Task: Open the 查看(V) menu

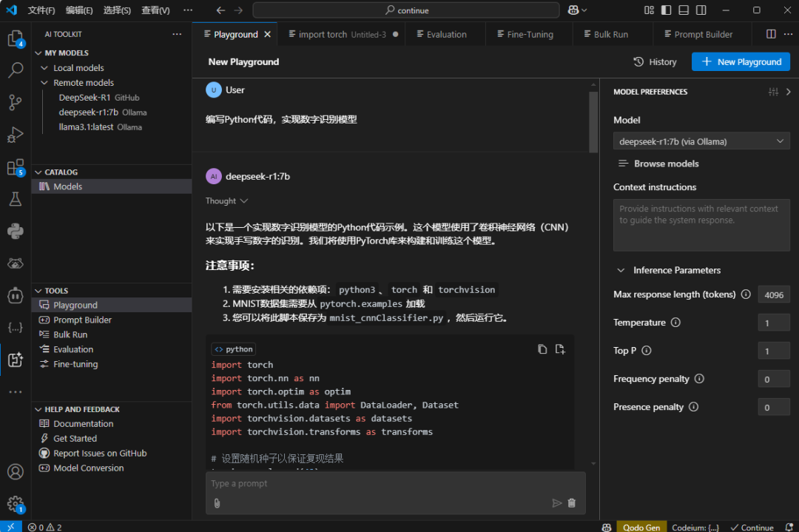Action: (x=155, y=10)
